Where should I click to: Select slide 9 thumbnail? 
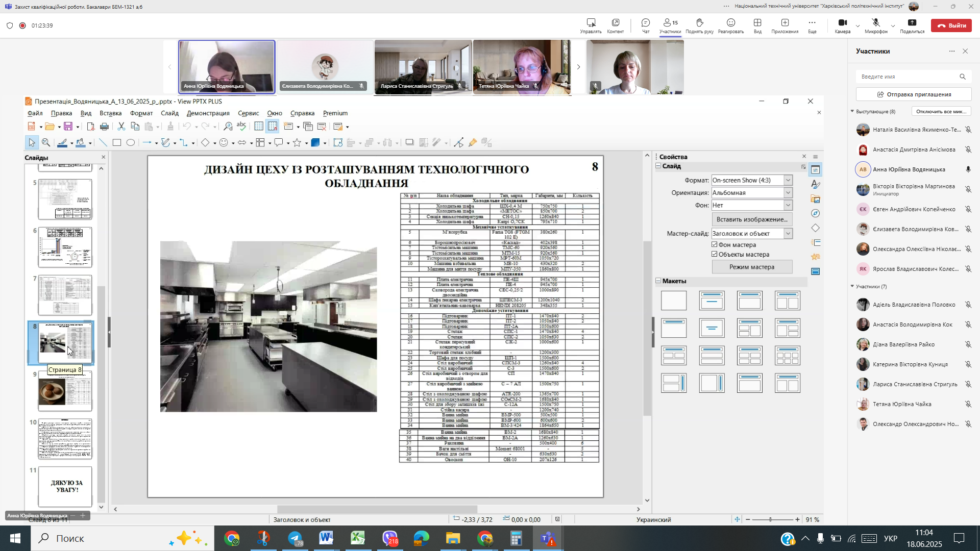[x=65, y=391]
